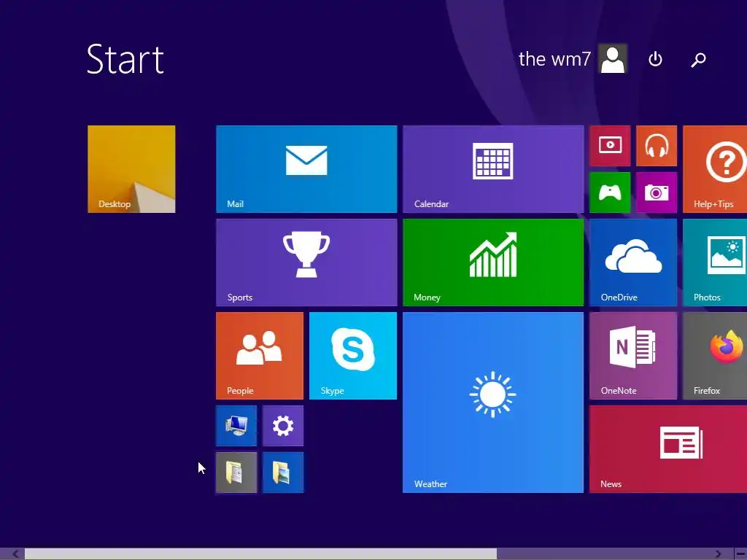Viewport: 747px width, 560px height.
Task: Open the Documents folder tile
Action: pyautogui.click(x=236, y=472)
